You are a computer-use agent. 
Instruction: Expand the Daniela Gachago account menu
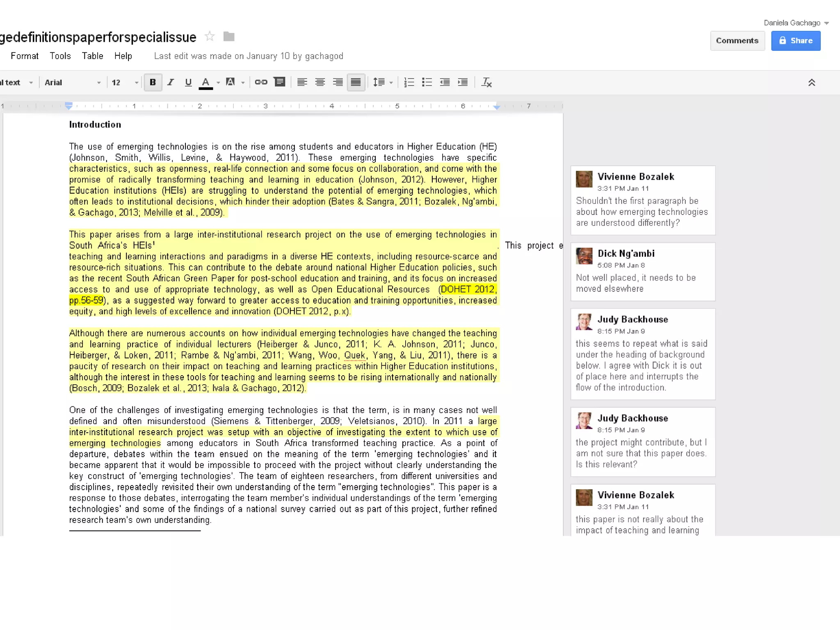pyautogui.click(x=796, y=23)
